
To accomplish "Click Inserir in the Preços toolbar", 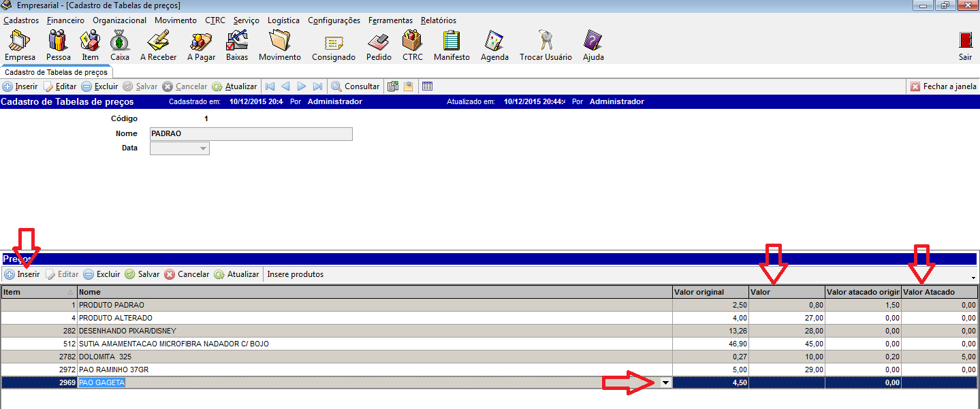I will tap(22, 274).
